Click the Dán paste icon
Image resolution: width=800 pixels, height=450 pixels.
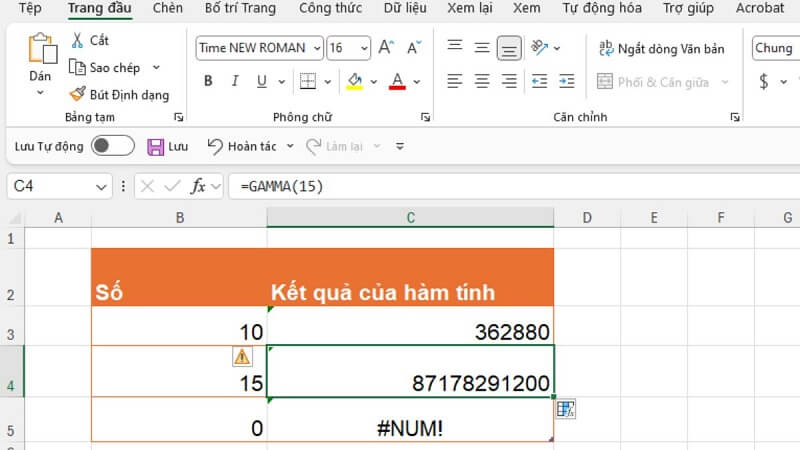coord(41,50)
